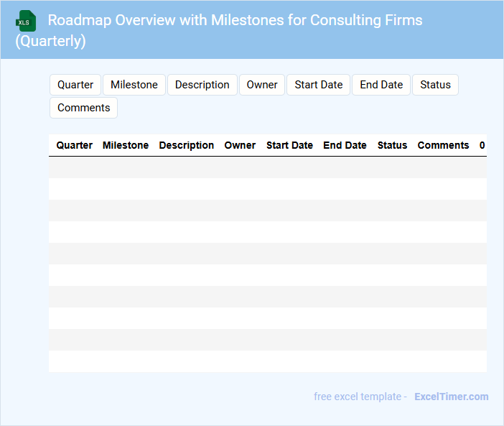This screenshot has height=426, width=504.
Task: Click the End Date column header
Action: click(x=345, y=145)
